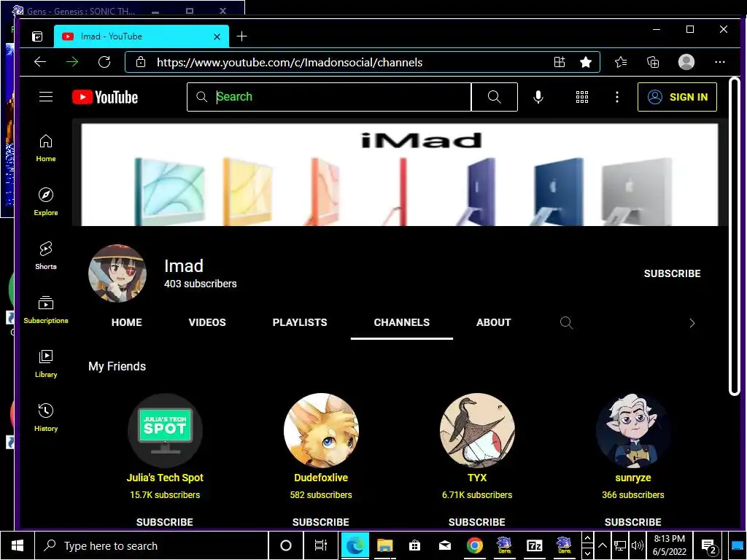Subscribe to Julia's Tech Spot
This screenshot has width=747, height=560.
point(165,521)
